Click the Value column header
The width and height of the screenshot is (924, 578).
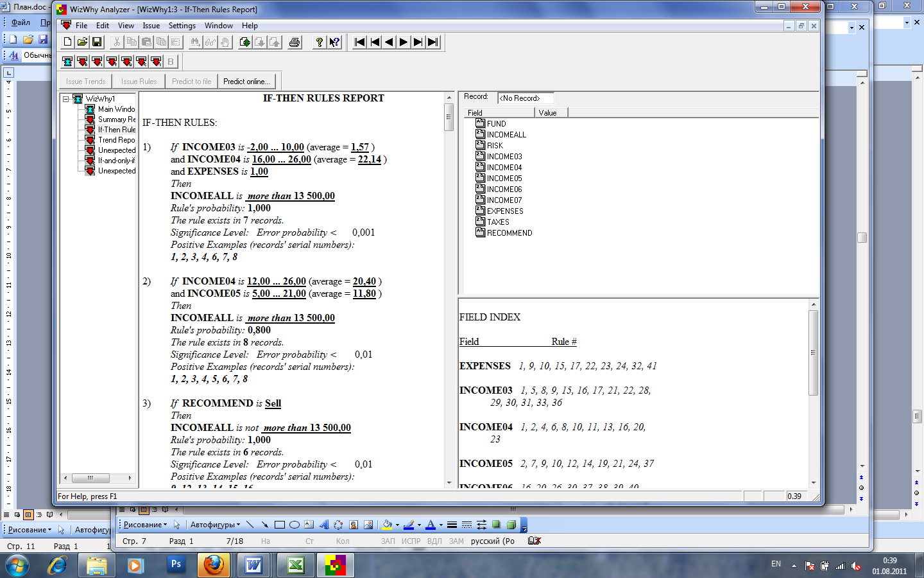[x=551, y=112]
